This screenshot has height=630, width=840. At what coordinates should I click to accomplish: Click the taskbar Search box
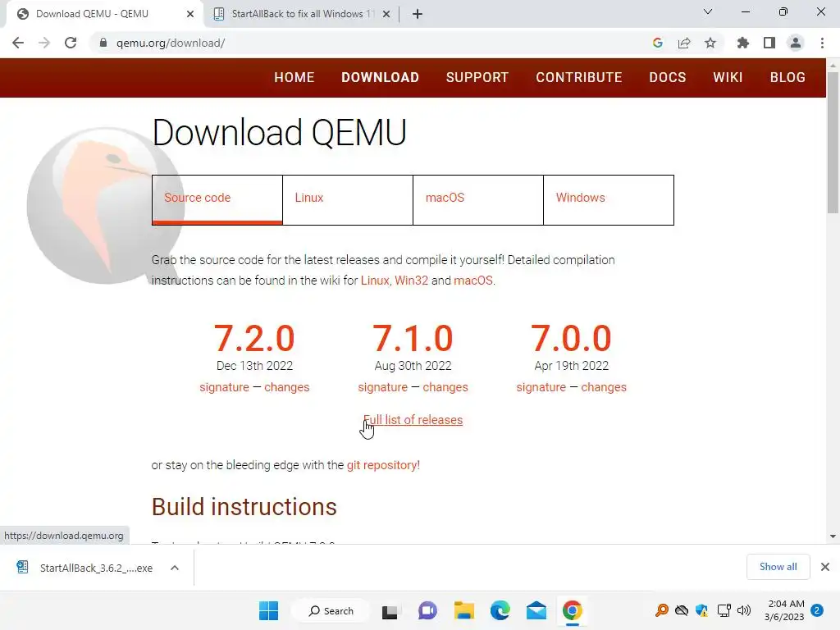[x=331, y=610]
